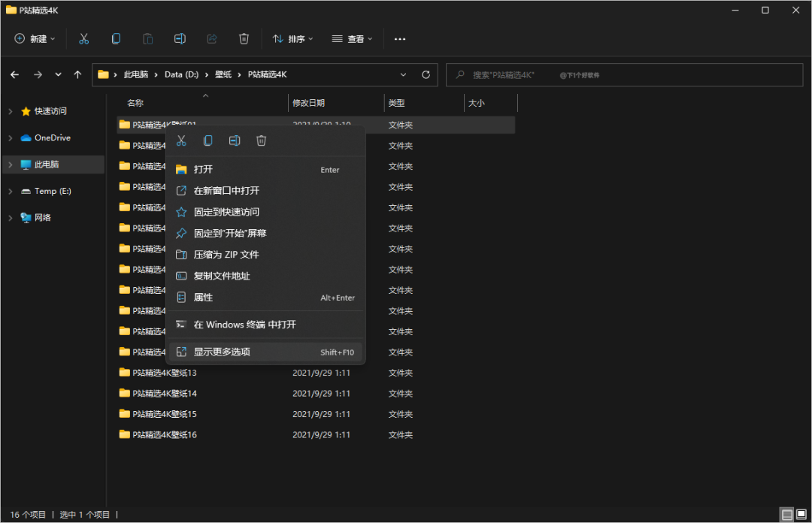Go up one level using the up arrow
Viewport: 812px width, 523px height.
(77, 74)
